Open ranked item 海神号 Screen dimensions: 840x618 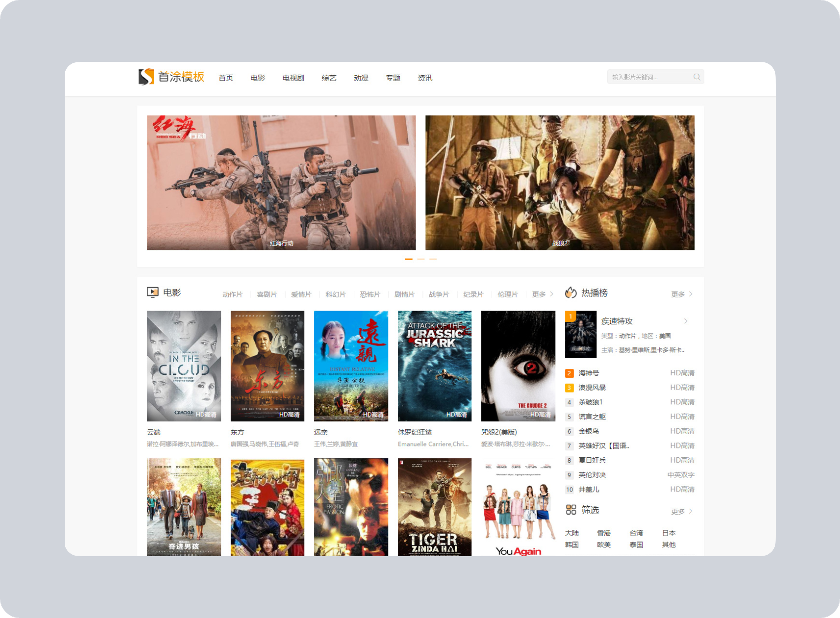[x=588, y=373]
